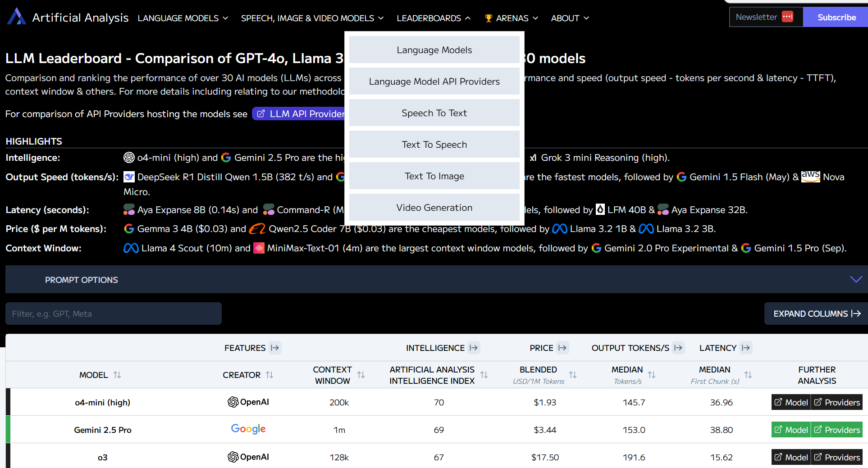Expand the Price column group
Viewport: 868px width, 468px height.
562,348
